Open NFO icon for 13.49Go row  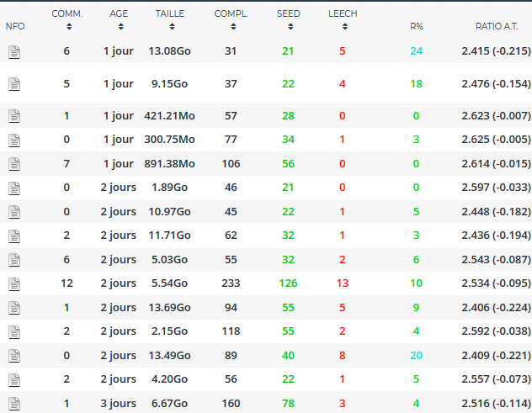coord(14,356)
